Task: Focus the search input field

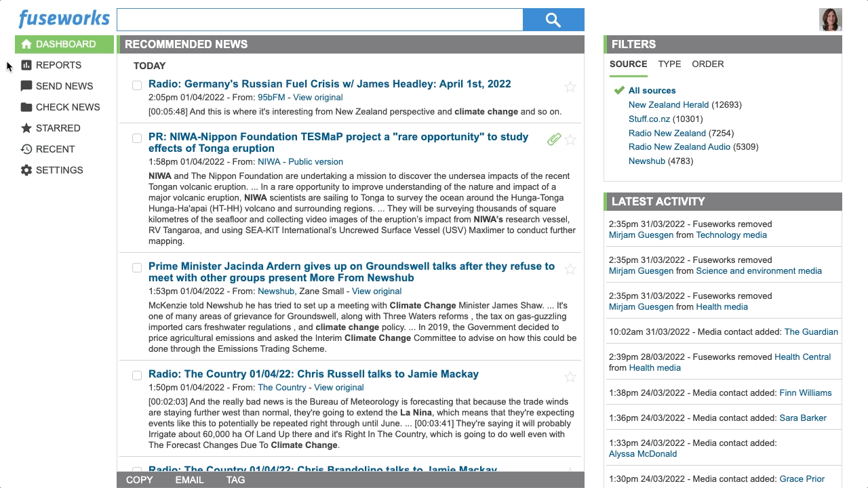Action: click(320, 20)
